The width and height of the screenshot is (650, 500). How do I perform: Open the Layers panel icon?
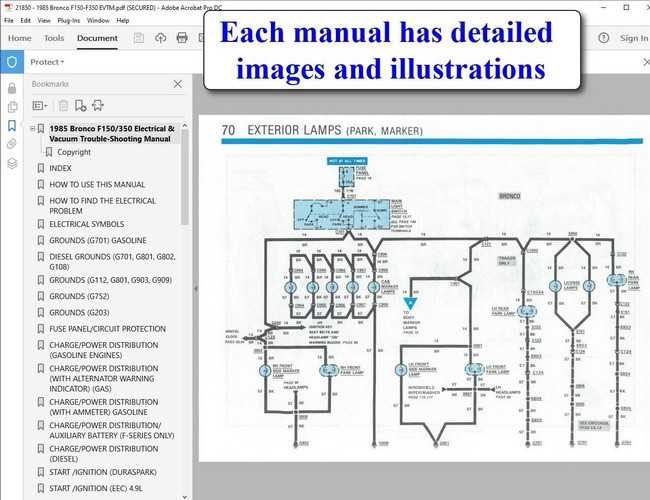point(12,163)
